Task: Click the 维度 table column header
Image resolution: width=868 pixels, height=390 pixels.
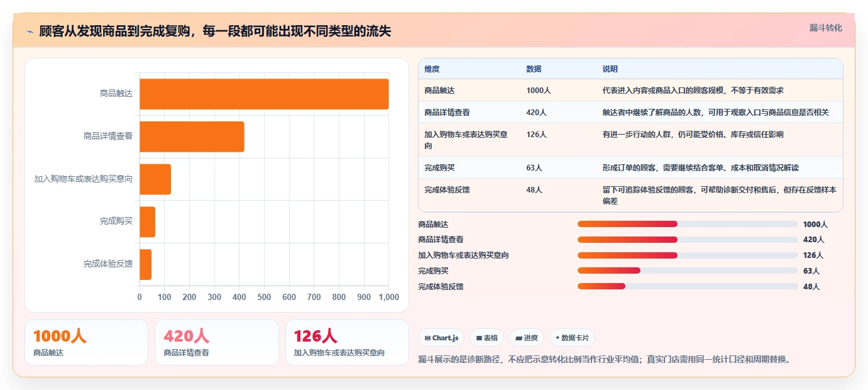Action: (432, 69)
